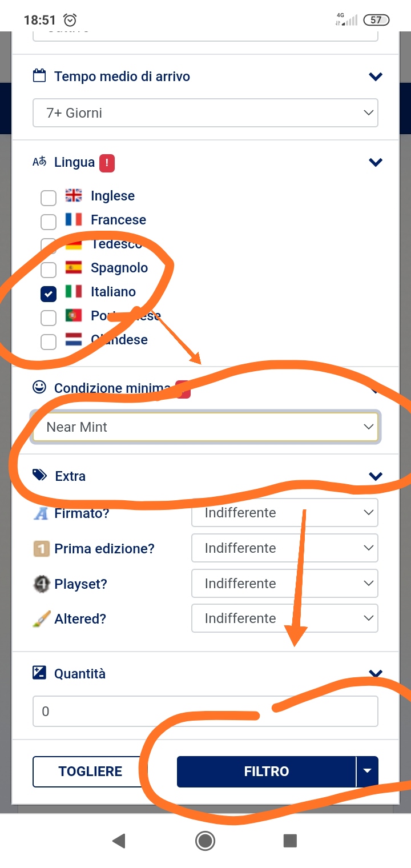Screen dimensions: 411x868
Task: Check the Francese language option
Action: (x=49, y=222)
